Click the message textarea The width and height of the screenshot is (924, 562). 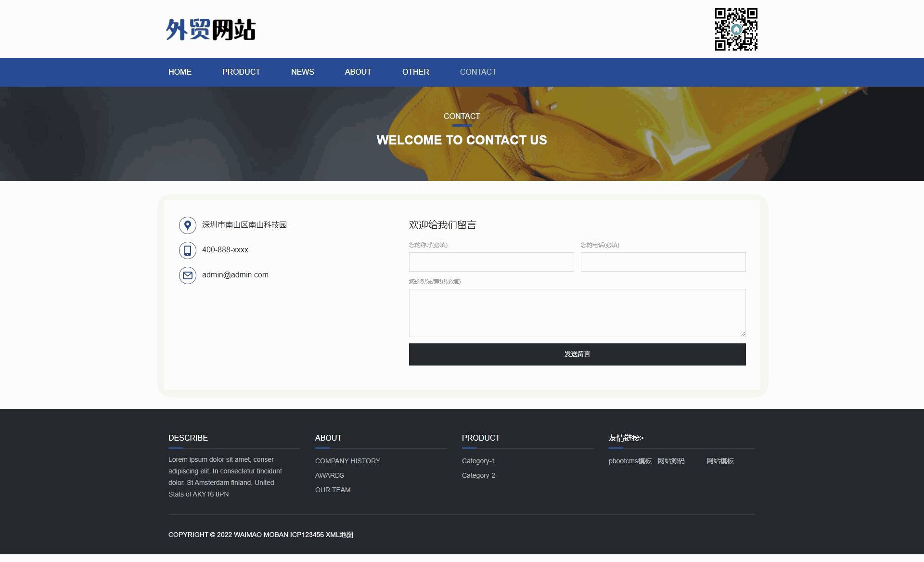(x=577, y=313)
